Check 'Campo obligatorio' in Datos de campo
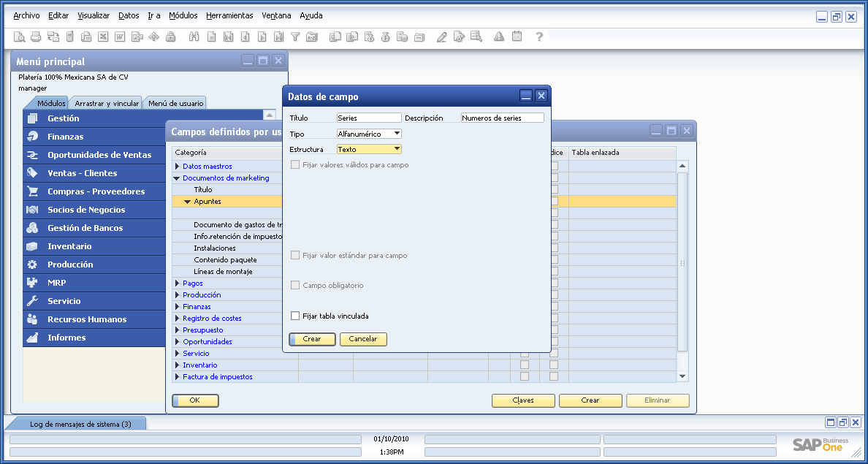Viewport: 868px width, 464px height. tap(294, 285)
